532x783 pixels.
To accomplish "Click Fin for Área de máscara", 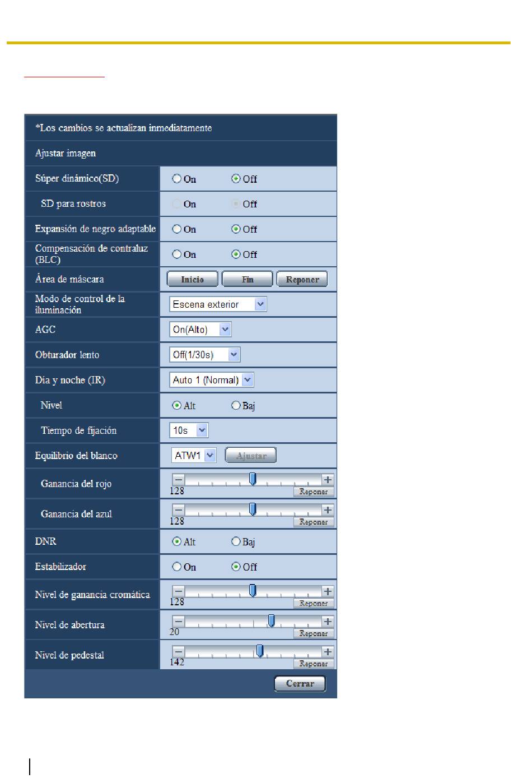I will pyautogui.click(x=248, y=279).
